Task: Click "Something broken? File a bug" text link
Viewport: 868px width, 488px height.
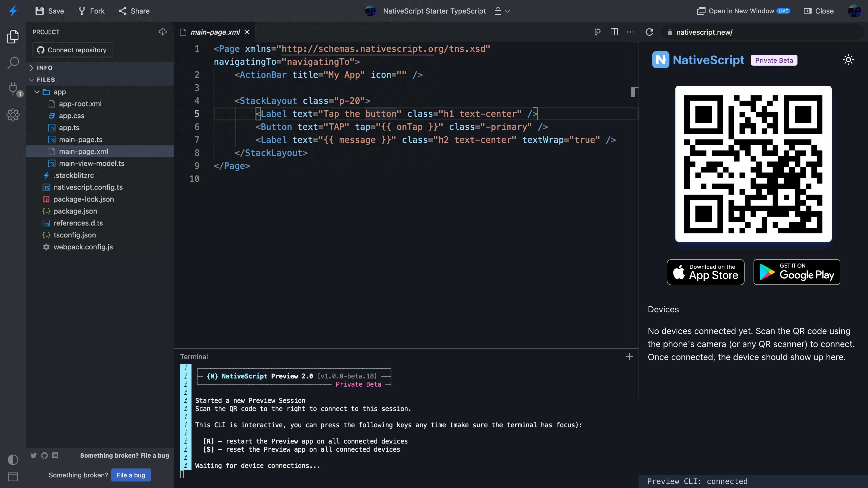Action: 124,455
